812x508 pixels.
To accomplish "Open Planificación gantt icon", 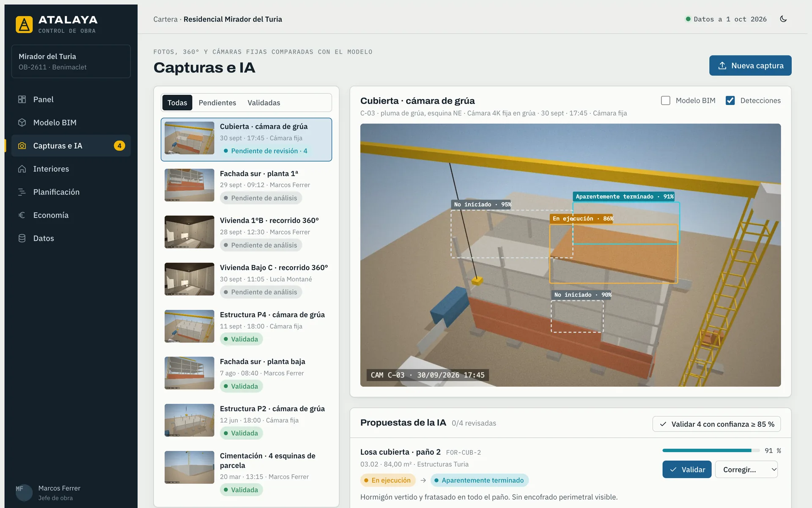I will tap(22, 192).
